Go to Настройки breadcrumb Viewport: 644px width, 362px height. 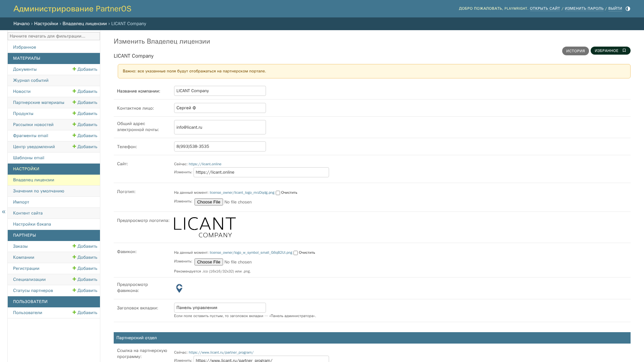click(46, 24)
